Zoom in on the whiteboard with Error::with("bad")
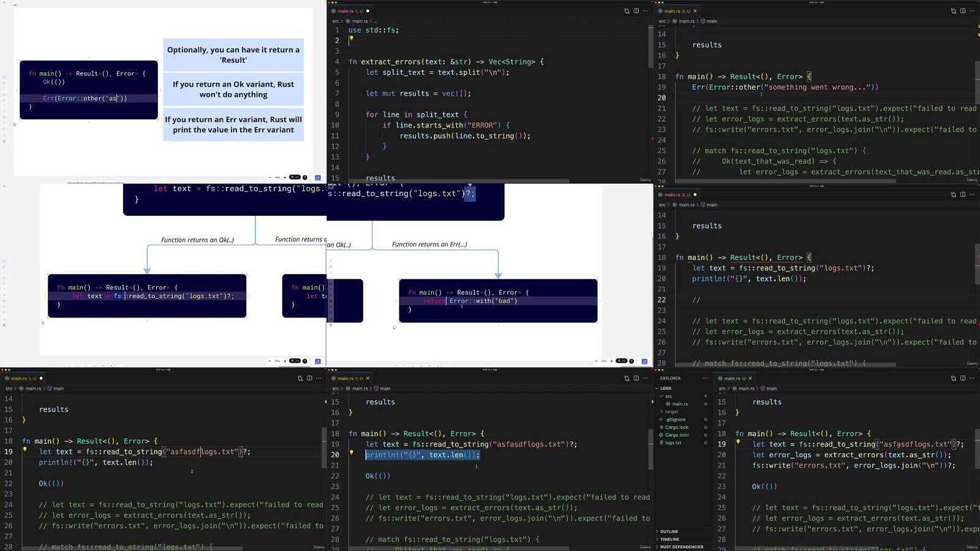The width and height of the screenshot is (980, 551). point(611,361)
